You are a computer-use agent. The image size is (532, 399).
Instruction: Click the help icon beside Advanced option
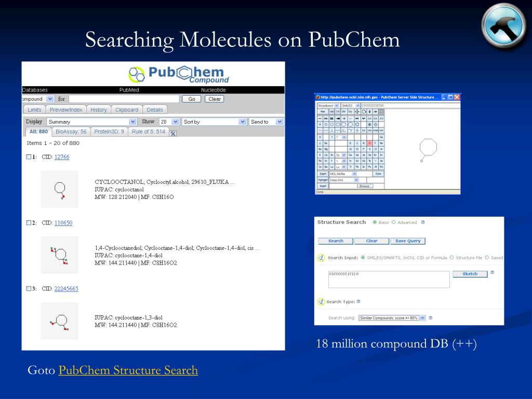point(423,222)
